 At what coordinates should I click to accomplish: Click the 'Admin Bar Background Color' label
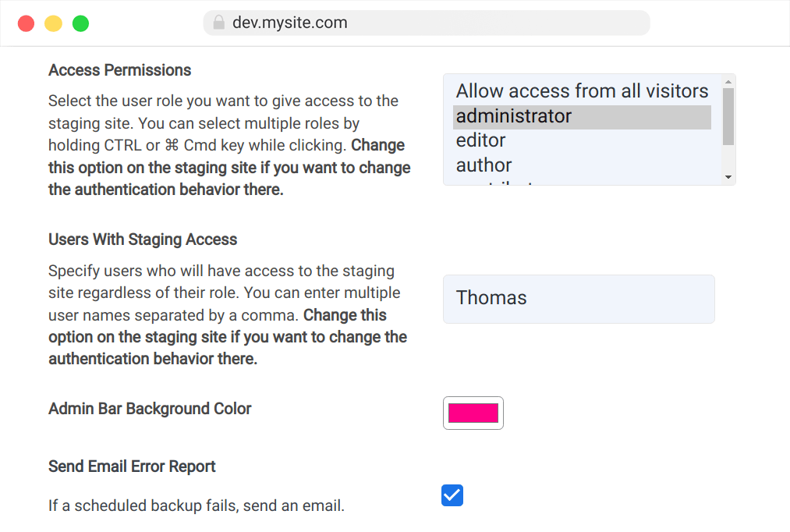point(150,409)
